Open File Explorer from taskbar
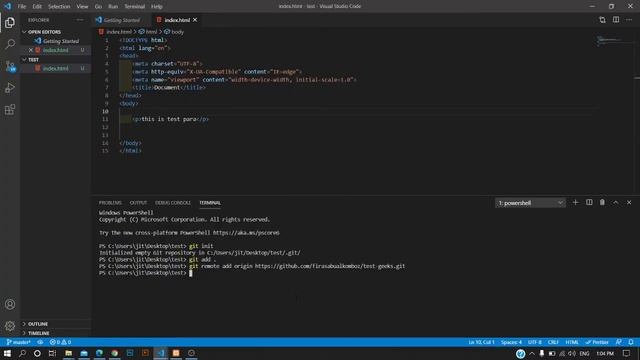Image resolution: width=640 pixels, height=360 pixels. [69, 353]
